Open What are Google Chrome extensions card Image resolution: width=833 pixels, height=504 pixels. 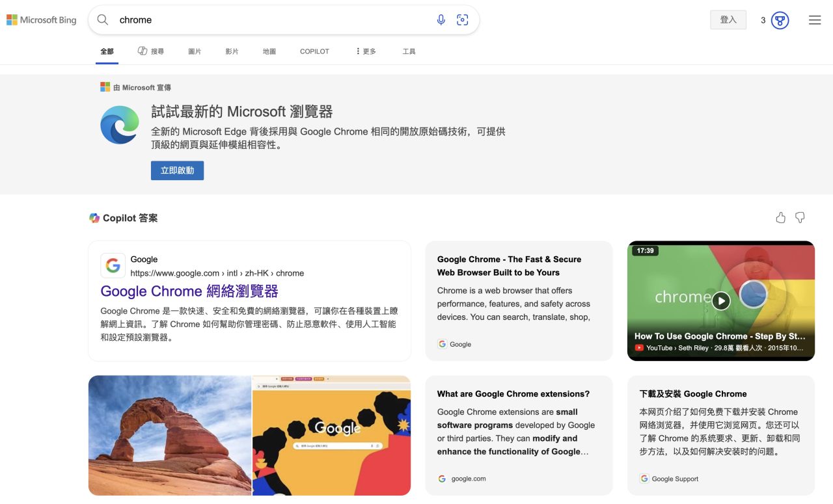pyautogui.click(x=519, y=436)
